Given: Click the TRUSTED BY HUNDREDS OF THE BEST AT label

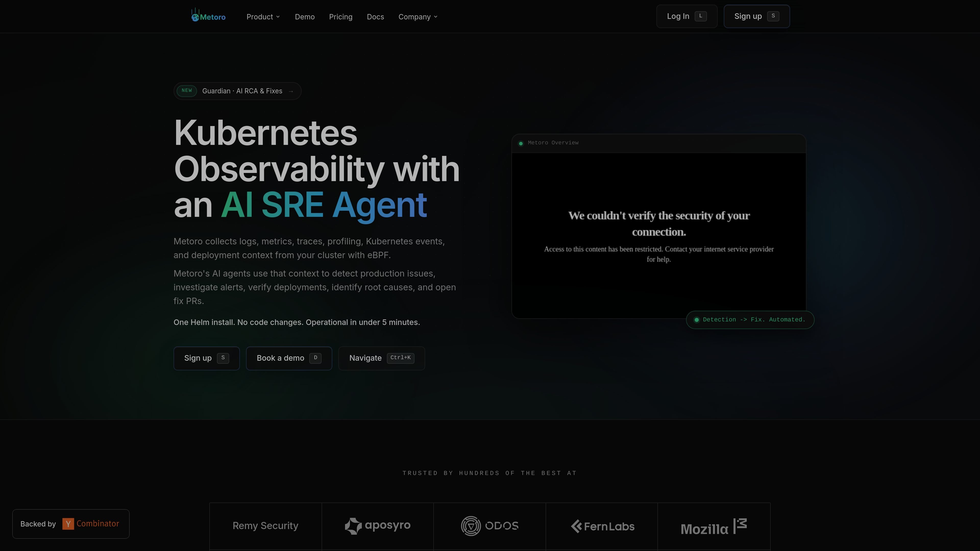Looking at the screenshot, I should pyautogui.click(x=490, y=473).
